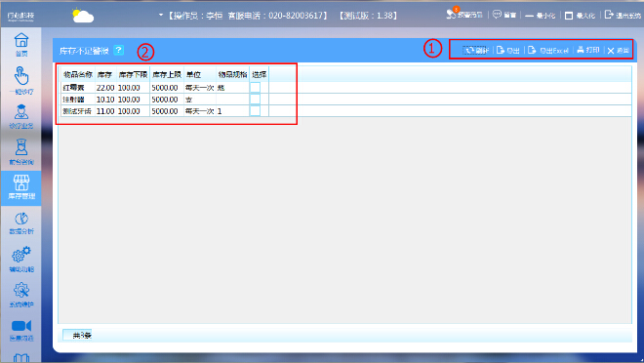Click 导出 export in panel toolbar
Screen dimensions: 644x363
[x=508, y=50]
